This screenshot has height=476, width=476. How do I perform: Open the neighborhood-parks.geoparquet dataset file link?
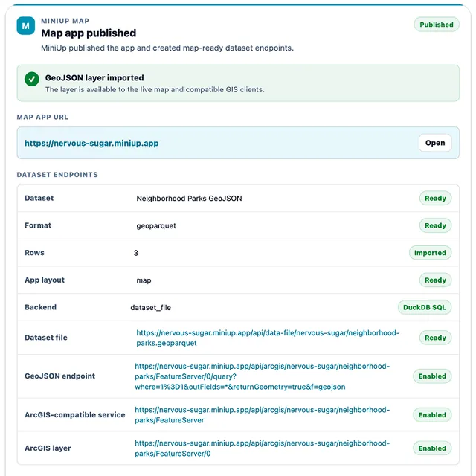tap(268, 338)
